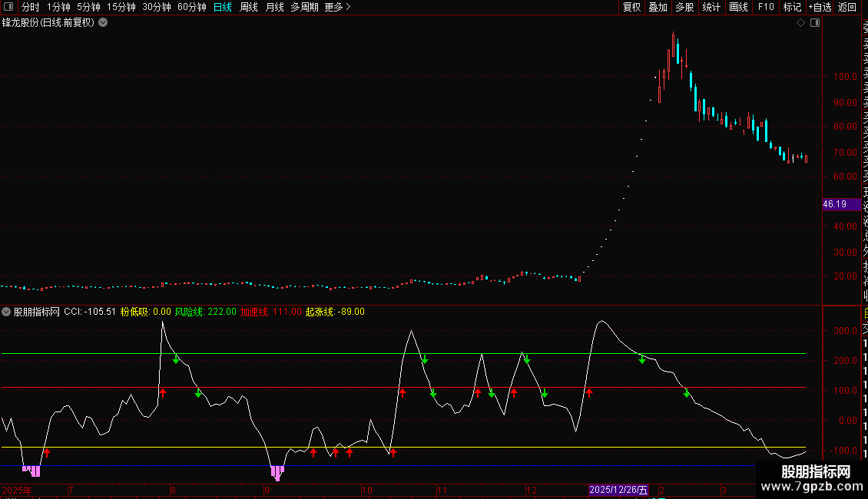868x499 pixels.
Task: Switch to 日线 daily chart
Action: (x=223, y=7)
